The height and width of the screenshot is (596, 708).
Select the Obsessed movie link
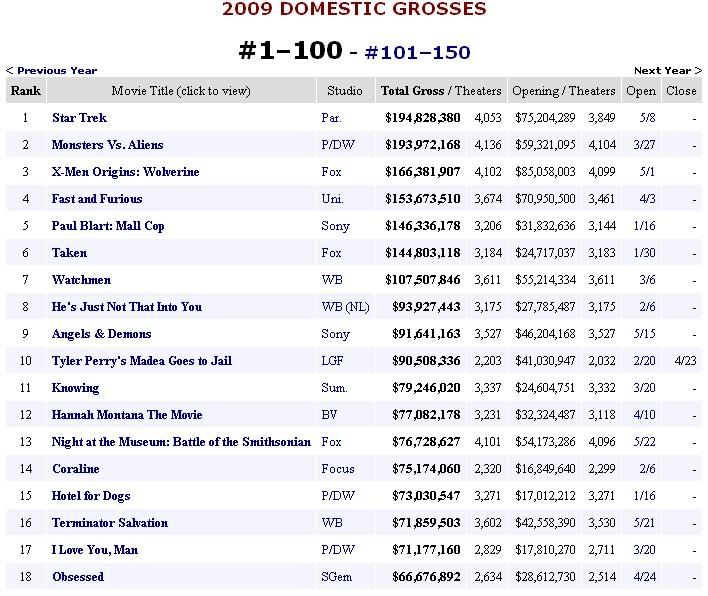click(78, 577)
